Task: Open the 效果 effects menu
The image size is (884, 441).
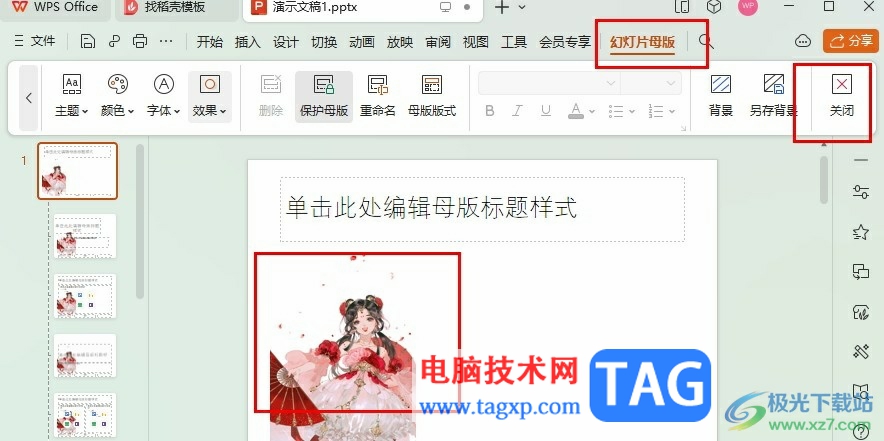Action: [x=210, y=96]
